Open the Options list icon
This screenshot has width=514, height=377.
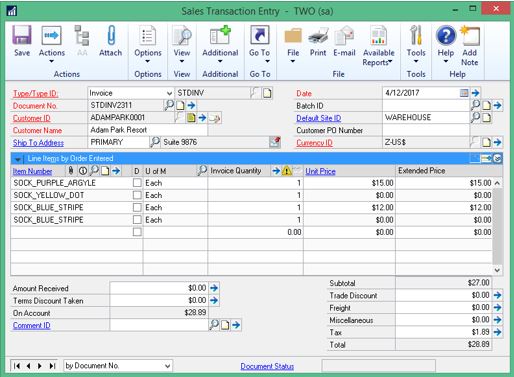pyautogui.click(x=147, y=35)
